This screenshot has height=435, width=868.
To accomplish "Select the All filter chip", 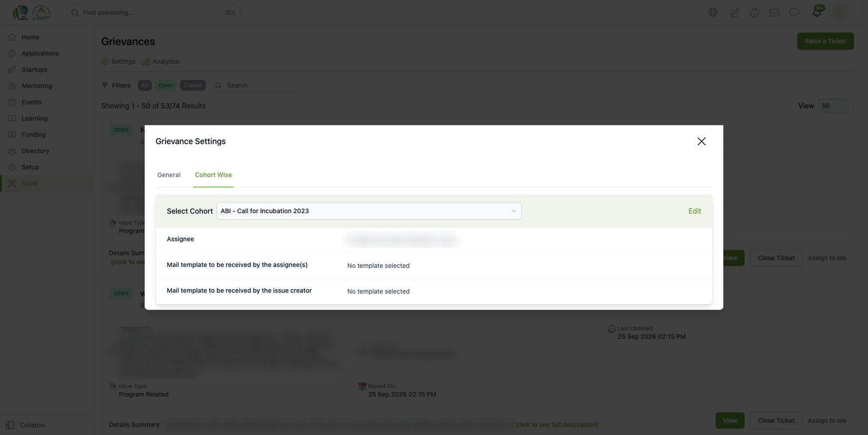I will (144, 85).
